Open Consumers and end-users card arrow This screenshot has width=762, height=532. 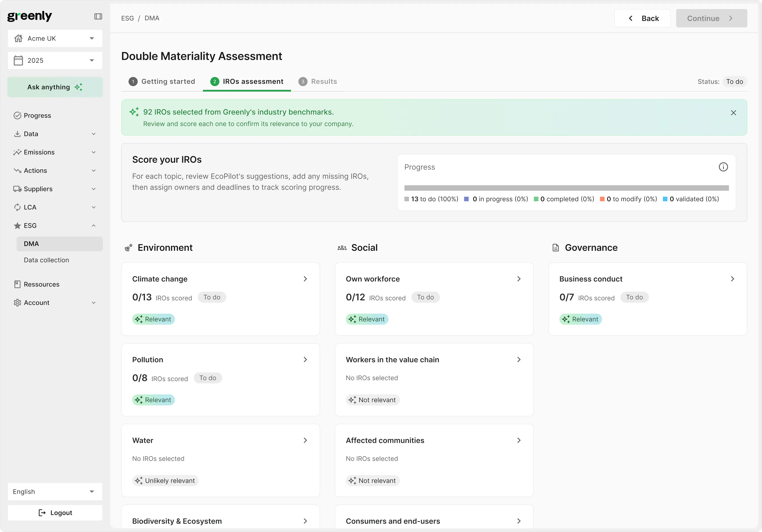point(519,521)
